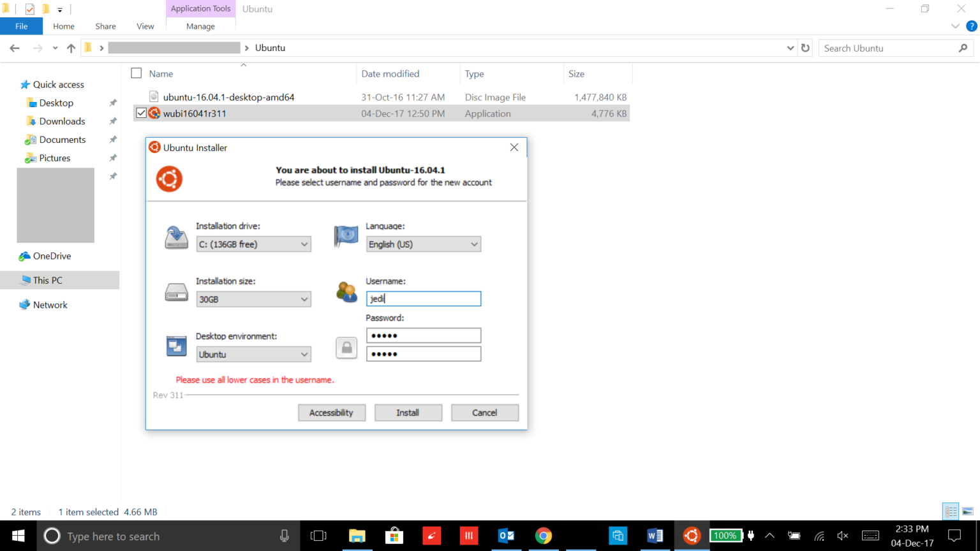Screen dimensions: 980x551
Task: Click the Username input field
Action: click(424, 298)
